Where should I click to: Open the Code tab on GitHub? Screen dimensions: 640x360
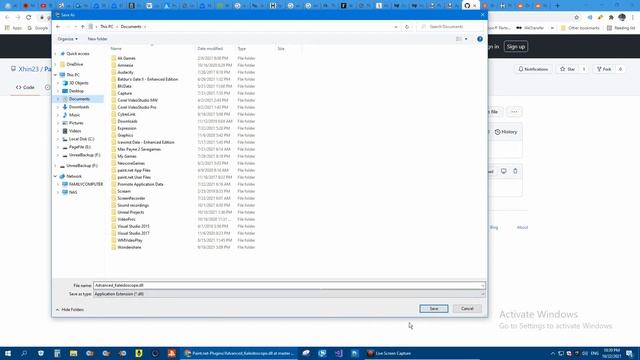25,87
